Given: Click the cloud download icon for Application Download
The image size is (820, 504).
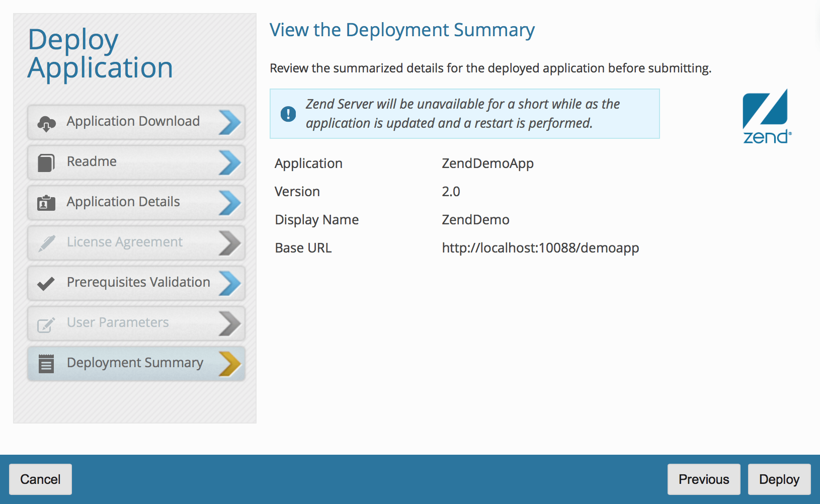Looking at the screenshot, I should click(x=46, y=123).
